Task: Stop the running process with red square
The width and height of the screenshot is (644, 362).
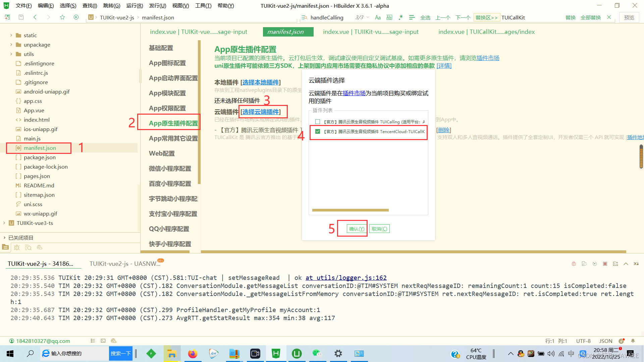Action: pyautogui.click(x=605, y=264)
